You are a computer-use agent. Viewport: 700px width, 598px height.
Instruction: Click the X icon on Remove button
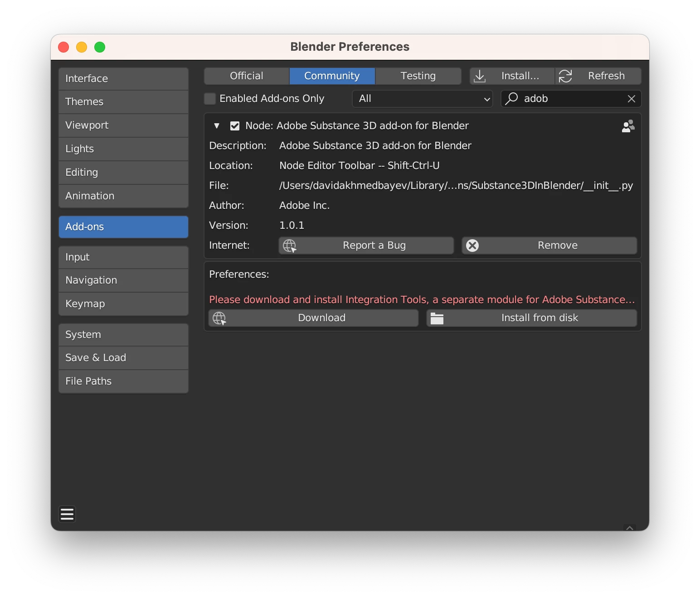[x=472, y=246]
